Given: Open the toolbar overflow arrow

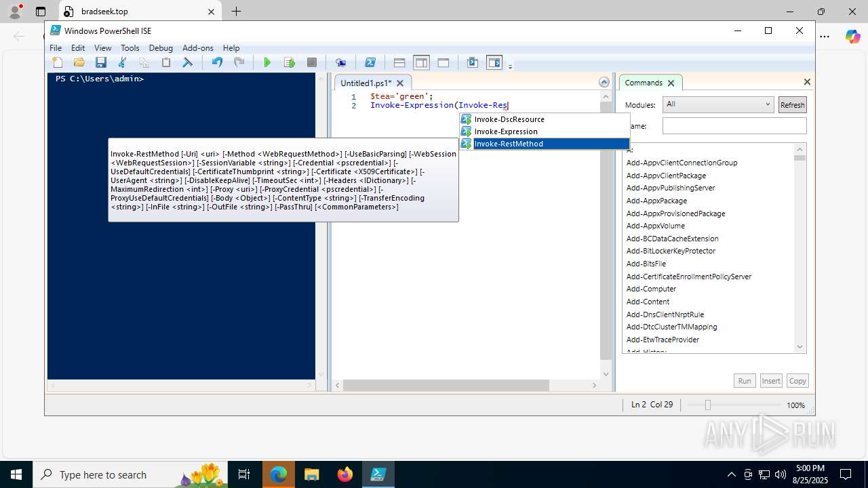Looking at the screenshot, I should [x=510, y=66].
